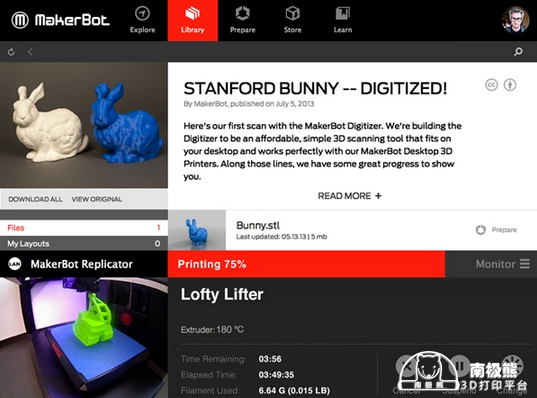
Task: Open the Explore section
Action: coord(142,20)
